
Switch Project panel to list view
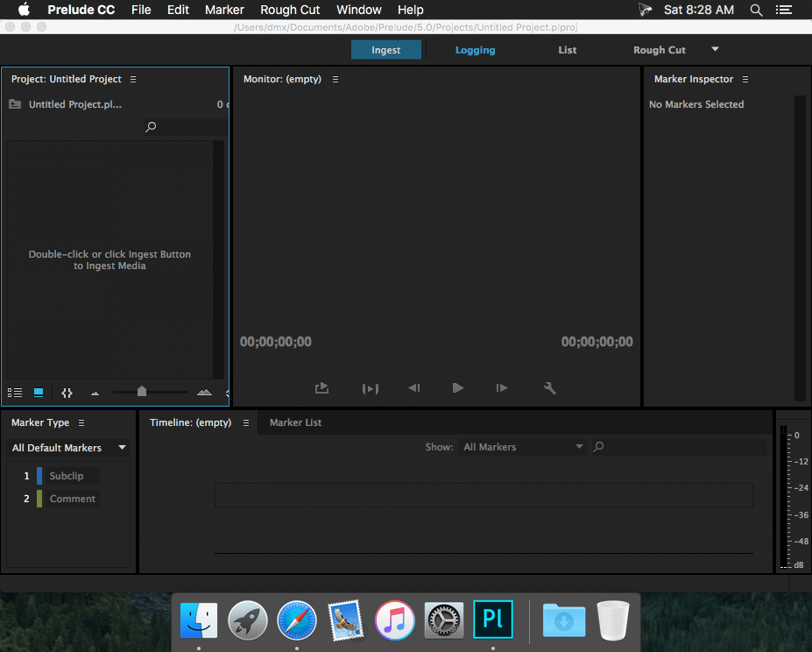point(15,393)
